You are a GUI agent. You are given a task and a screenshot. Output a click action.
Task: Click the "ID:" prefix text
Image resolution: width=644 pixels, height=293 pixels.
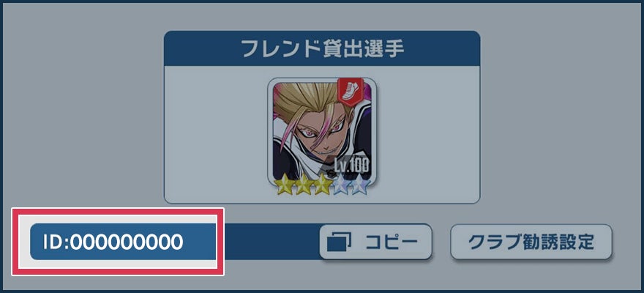tap(56, 242)
